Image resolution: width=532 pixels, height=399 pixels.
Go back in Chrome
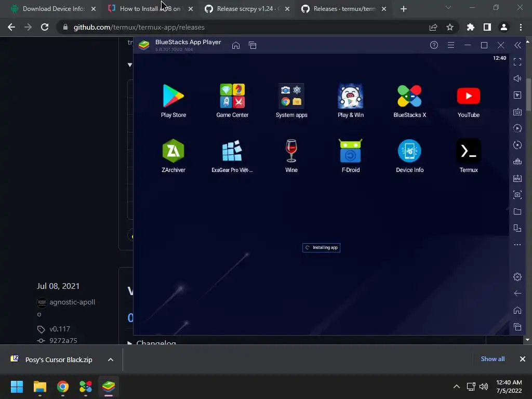coord(11,27)
